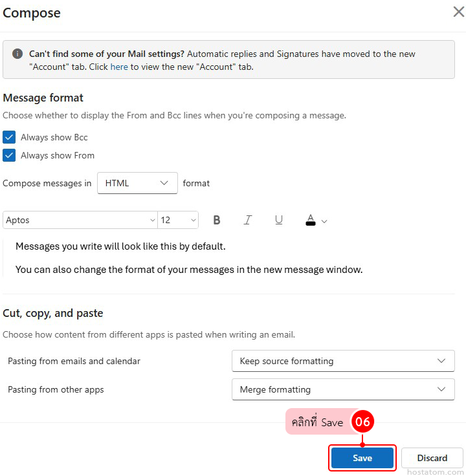Click the Save button

coord(362,458)
